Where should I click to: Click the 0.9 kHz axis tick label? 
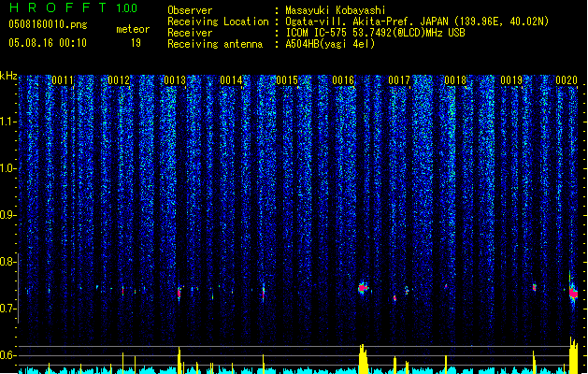click(x=8, y=215)
